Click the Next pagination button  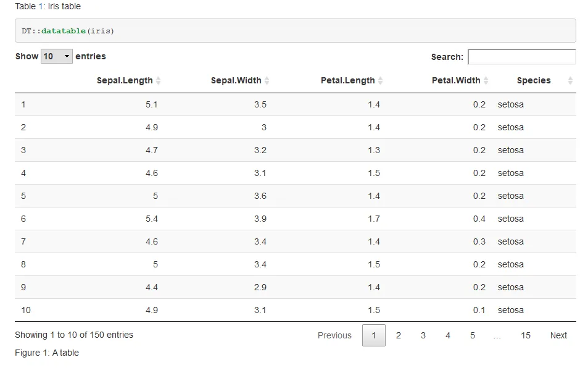(x=558, y=335)
